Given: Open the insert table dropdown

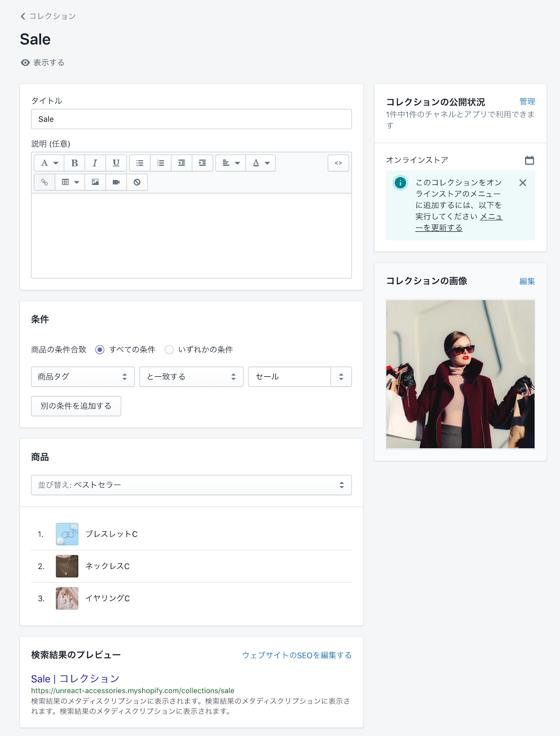Looking at the screenshot, I should pos(70,182).
